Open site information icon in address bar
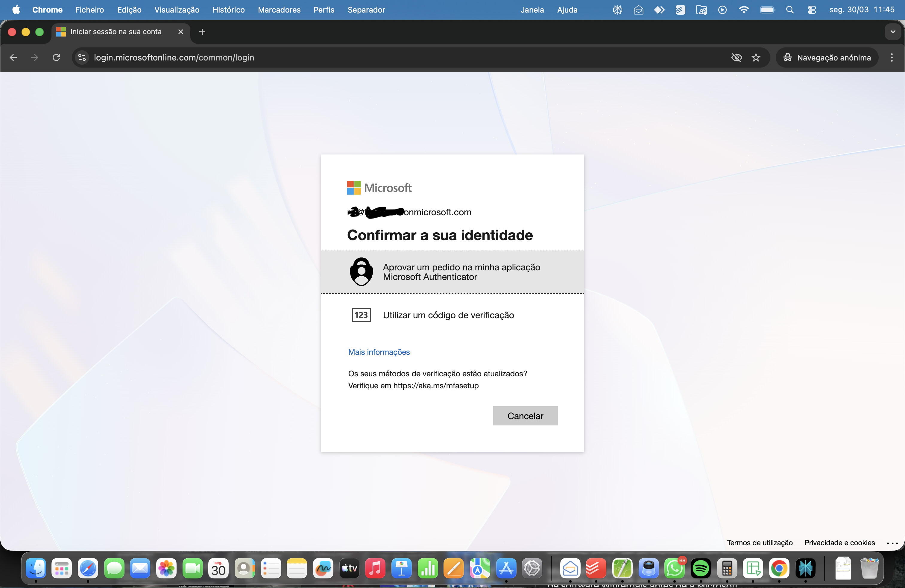This screenshot has height=588, width=905. click(82, 57)
